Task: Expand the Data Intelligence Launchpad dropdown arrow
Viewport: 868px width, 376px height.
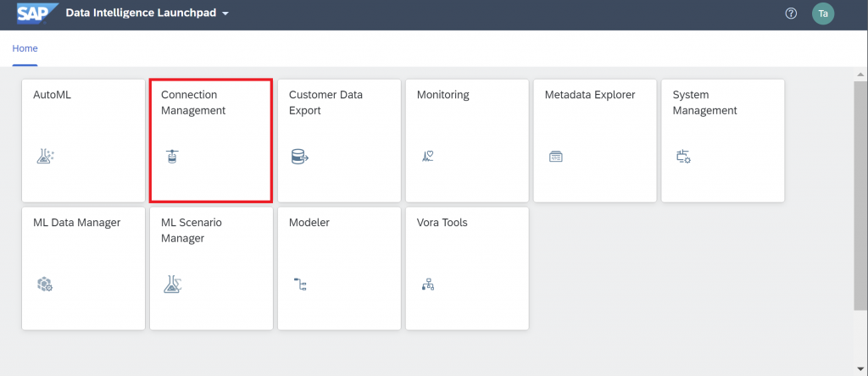Action: (225, 14)
